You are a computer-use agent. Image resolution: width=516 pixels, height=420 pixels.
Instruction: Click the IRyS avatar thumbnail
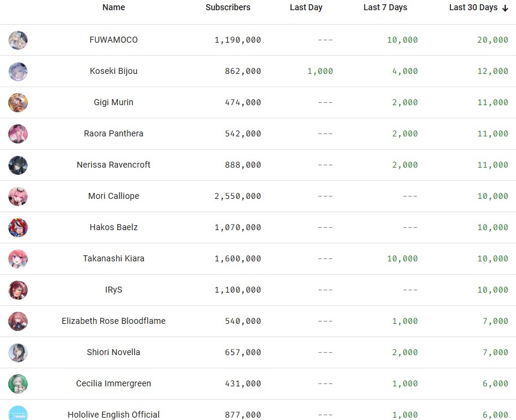tap(18, 290)
